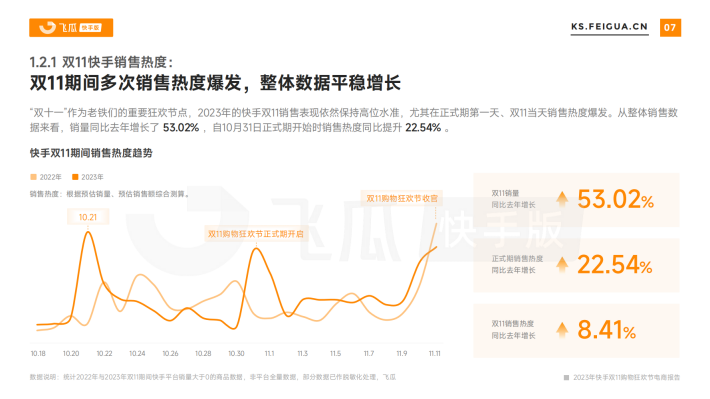
Task: Click the 1.2.1 双11快手销售热度 heading
Action: pyautogui.click(x=101, y=62)
